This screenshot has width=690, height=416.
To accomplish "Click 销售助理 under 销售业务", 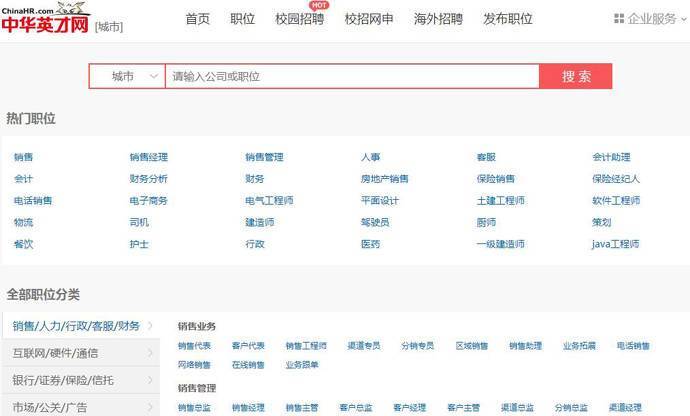I will pyautogui.click(x=525, y=346).
